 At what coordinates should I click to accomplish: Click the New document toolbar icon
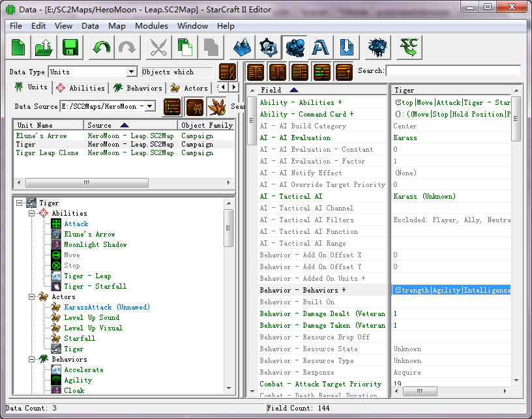18,47
